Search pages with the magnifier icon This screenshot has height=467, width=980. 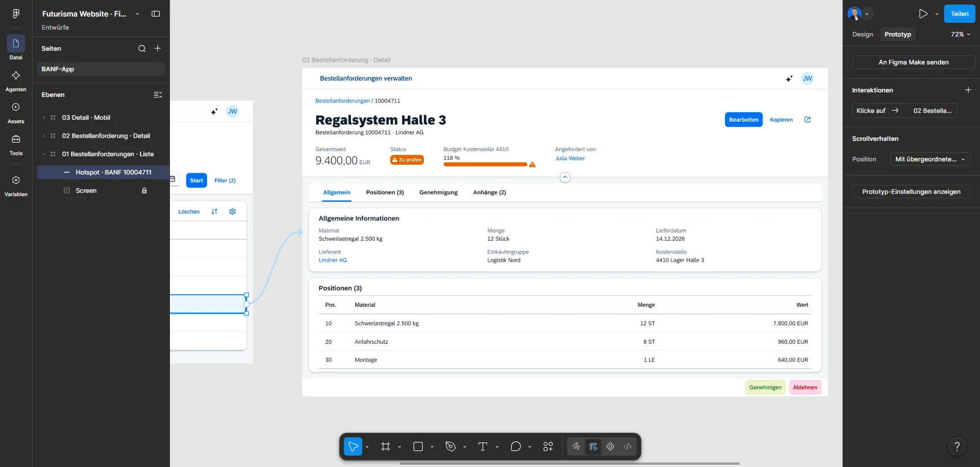pos(142,48)
